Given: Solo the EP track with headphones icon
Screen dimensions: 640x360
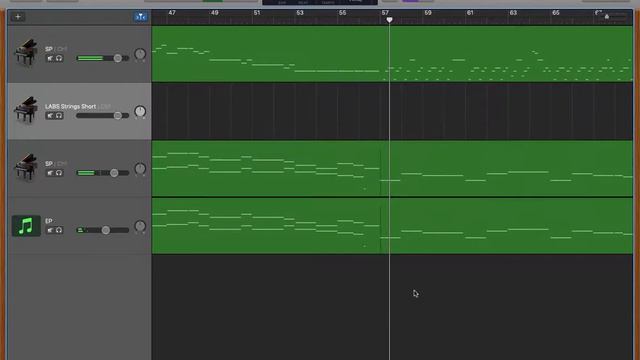Looking at the screenshot, I should coord(59,230).
